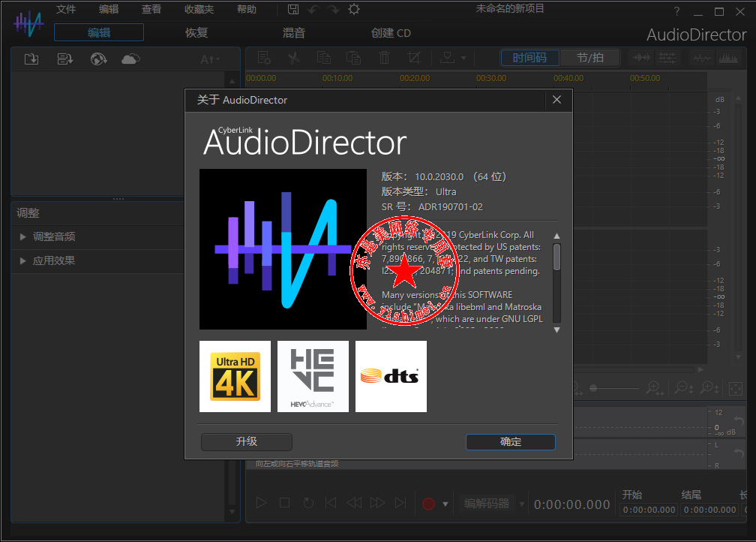Open the 收藏夹 menu
This screenshot has height=542, width=756.
199,9
